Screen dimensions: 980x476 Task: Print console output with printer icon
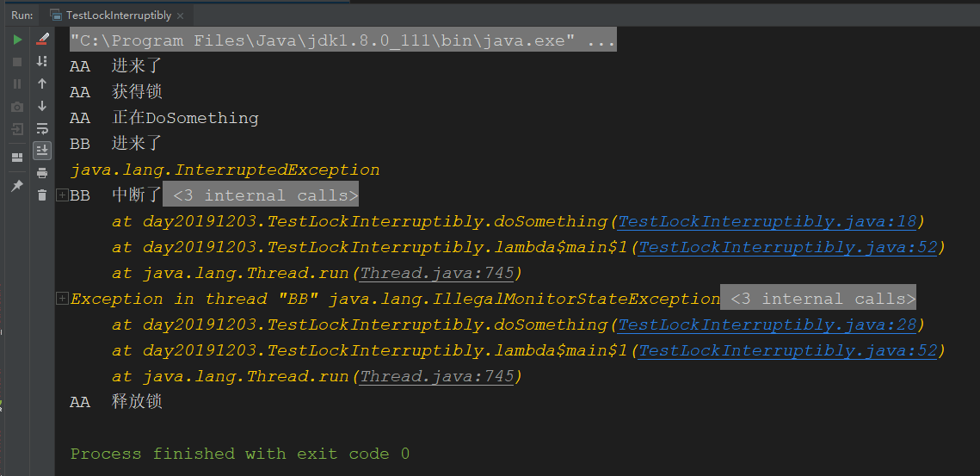(42, 173)
